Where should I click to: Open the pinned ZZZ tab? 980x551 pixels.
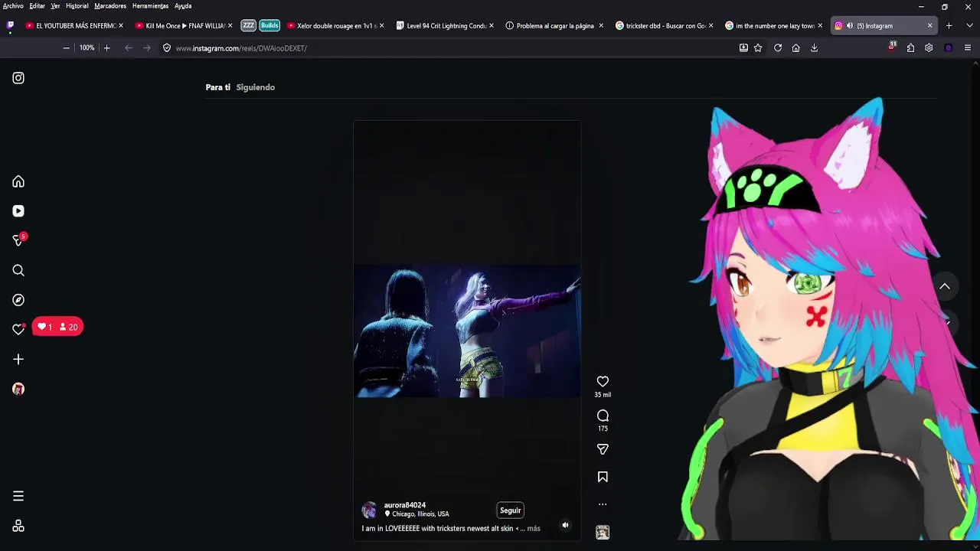(248, 25)
